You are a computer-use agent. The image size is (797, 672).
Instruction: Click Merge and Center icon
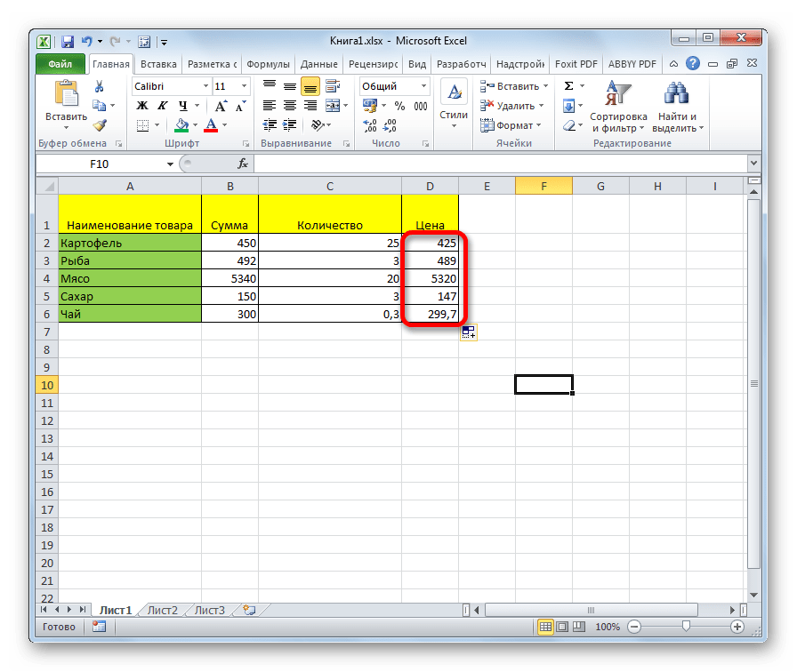(333, 106)
